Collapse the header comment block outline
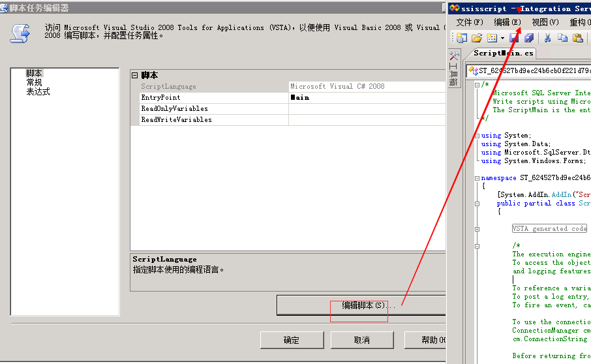Image resolution: width=591 pixels, height=364 pixels. 477,85
